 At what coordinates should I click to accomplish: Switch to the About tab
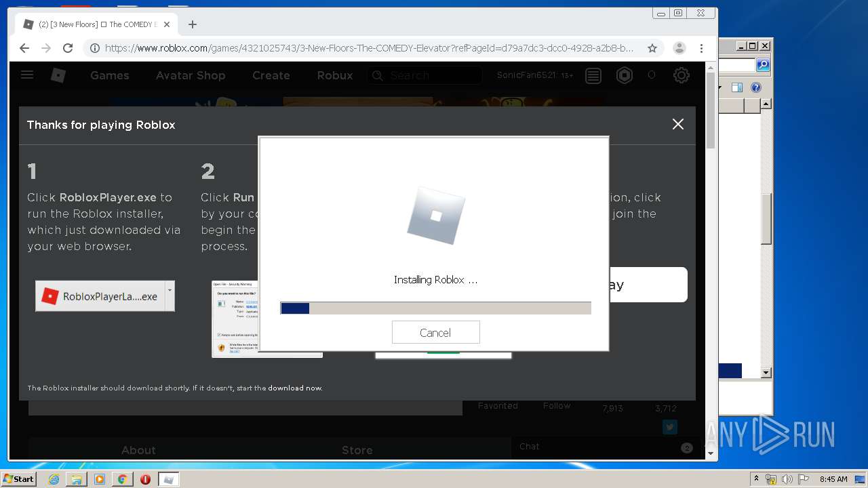(138, 450)
